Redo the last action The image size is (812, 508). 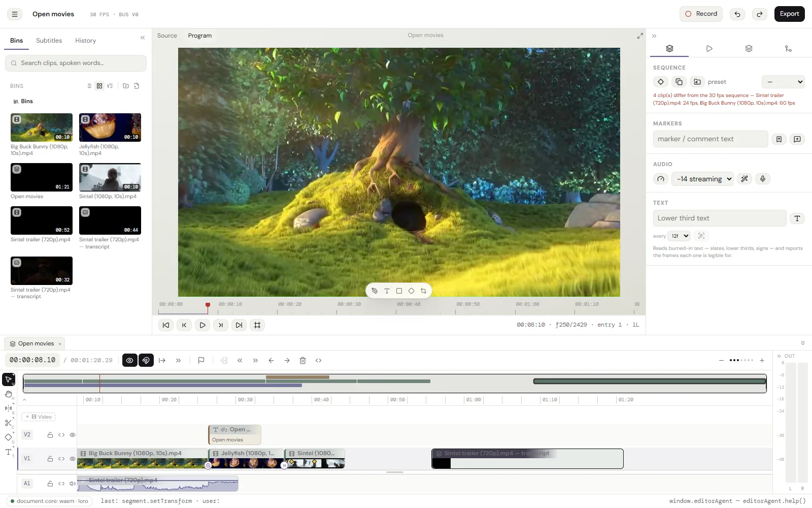pyautogui.click(x=760, y=14)
